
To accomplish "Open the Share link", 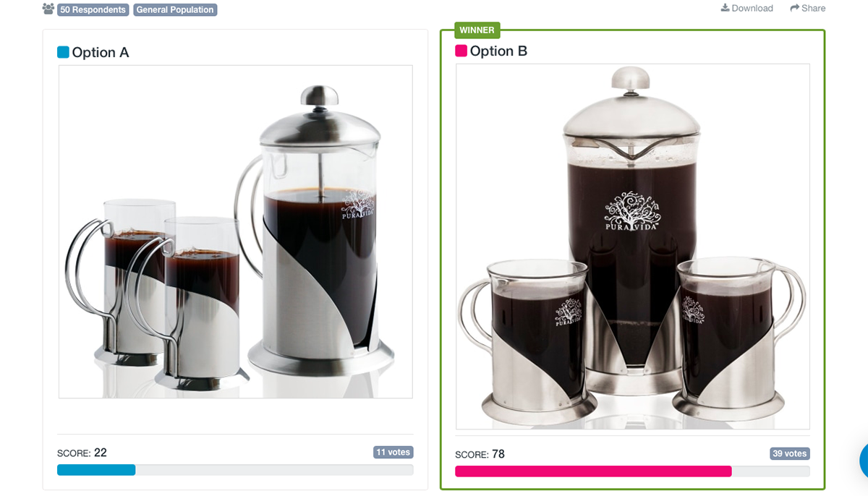I will pos(808,8).
